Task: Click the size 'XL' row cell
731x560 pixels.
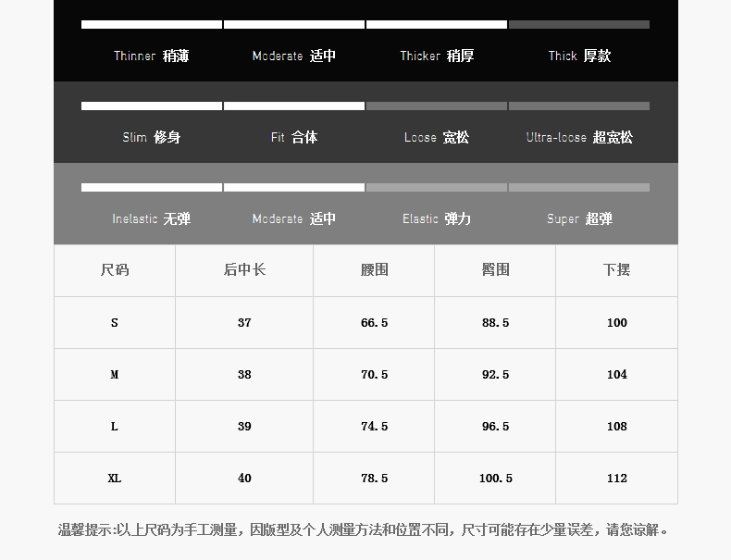Action: [x=115, y=478]
